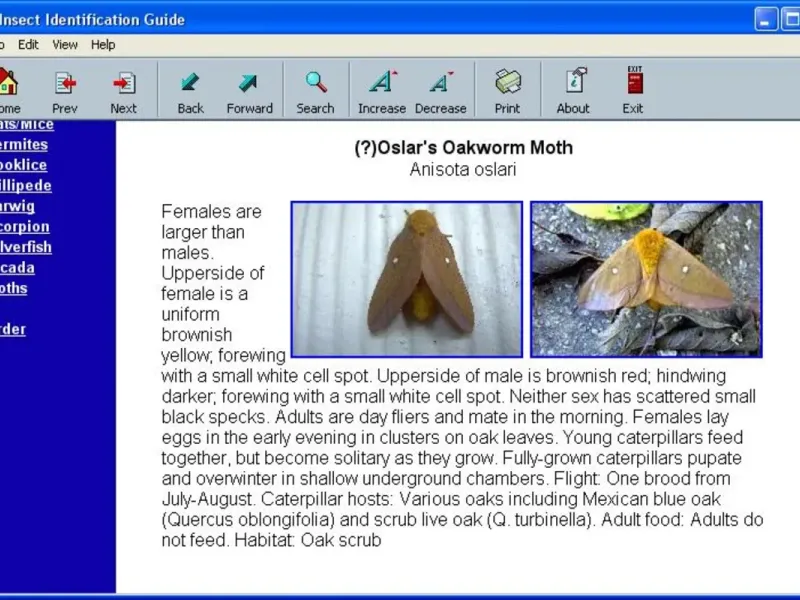
Task: Click the moth photo on dead leaves
Action: (x=646, y=279)
